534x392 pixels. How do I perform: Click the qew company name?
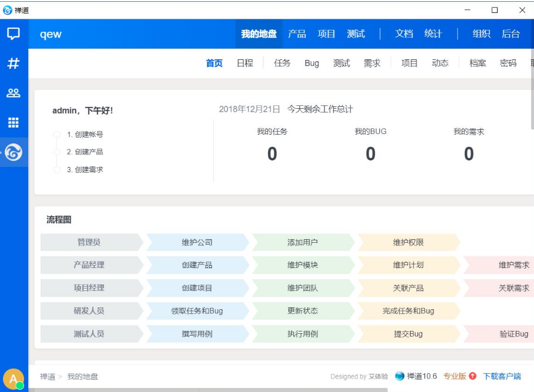coord(51,34)
